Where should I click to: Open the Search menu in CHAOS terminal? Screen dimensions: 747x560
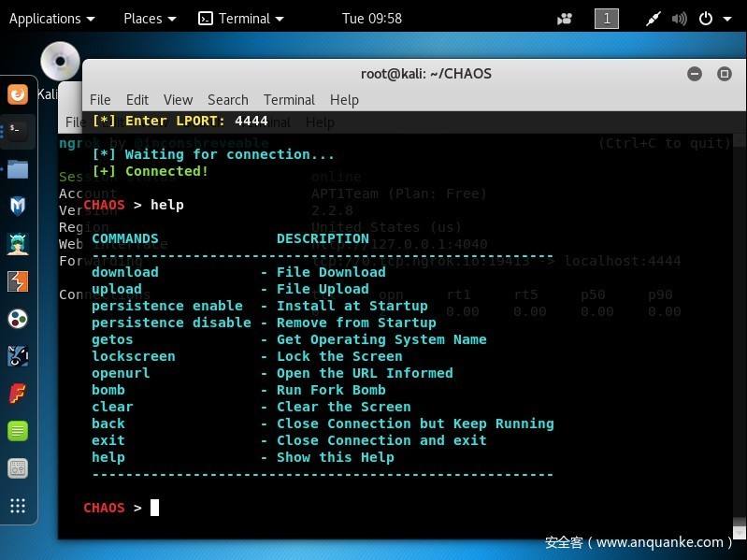[228, 99]
